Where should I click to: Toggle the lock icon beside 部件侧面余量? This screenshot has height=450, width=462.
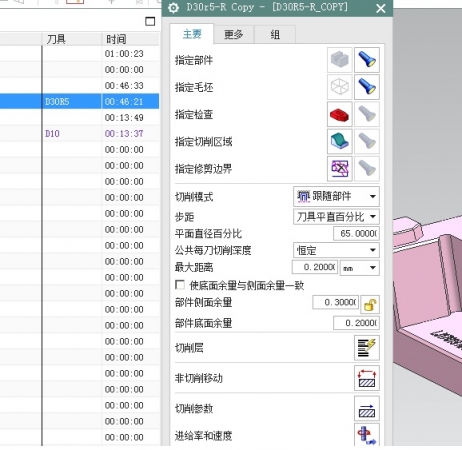(370, 304)
